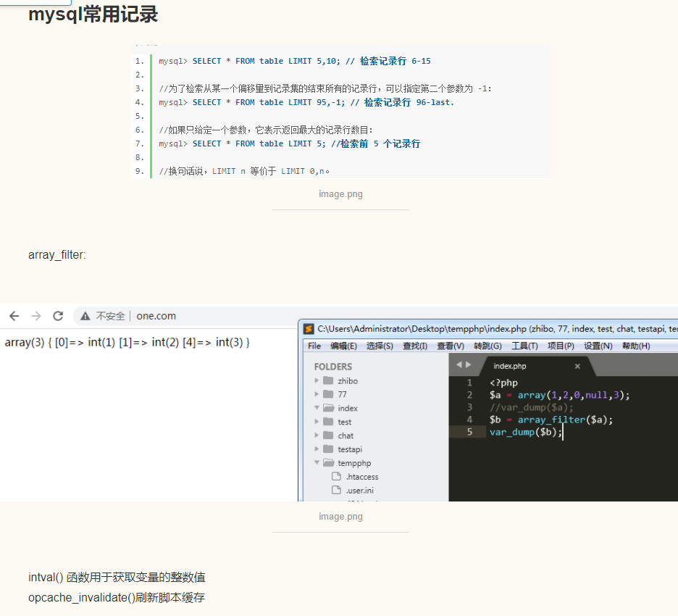
Task: Click the LIMIT 95,-1 query line
Action: coord(306,102)
